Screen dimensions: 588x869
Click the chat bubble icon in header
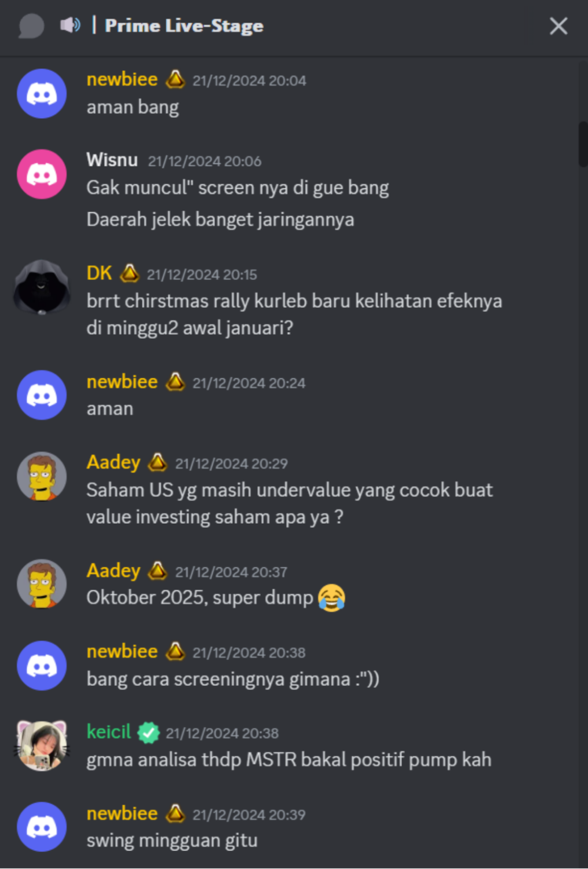pos(31,26)
